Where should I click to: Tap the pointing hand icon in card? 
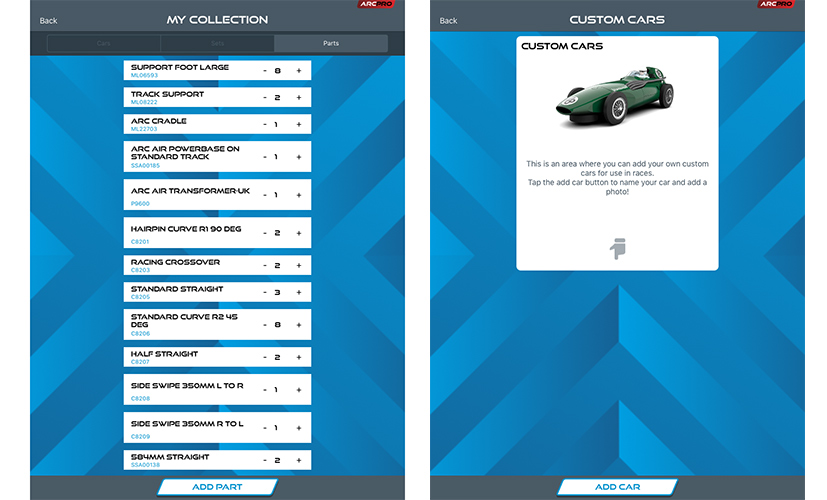[x=618, y=248]
